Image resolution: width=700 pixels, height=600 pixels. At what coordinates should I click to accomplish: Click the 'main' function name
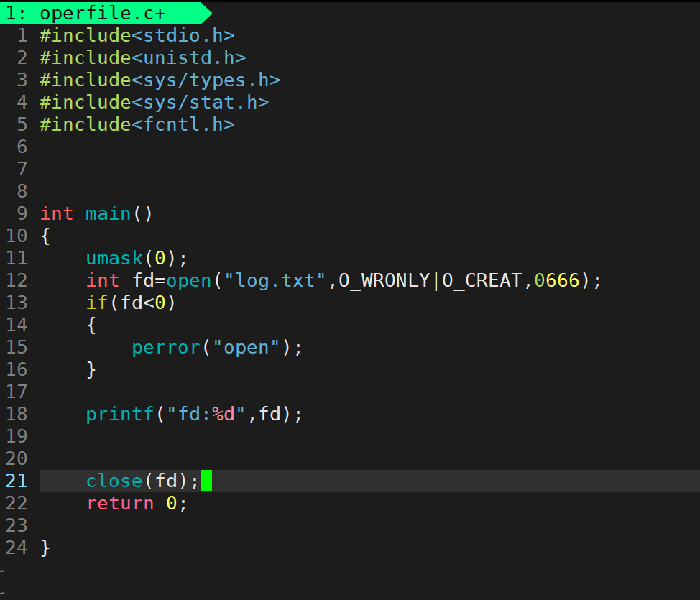tap(108, 214)
